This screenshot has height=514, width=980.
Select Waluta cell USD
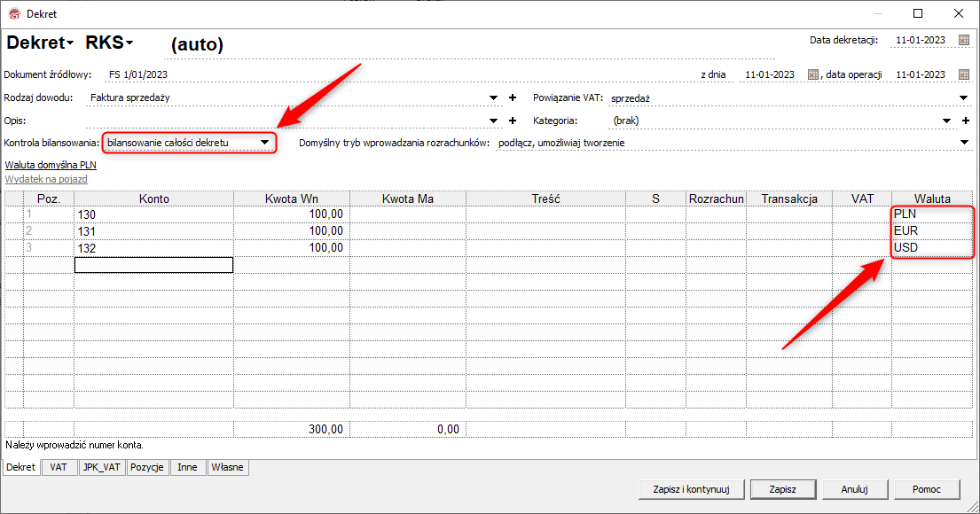click(932, 247)
